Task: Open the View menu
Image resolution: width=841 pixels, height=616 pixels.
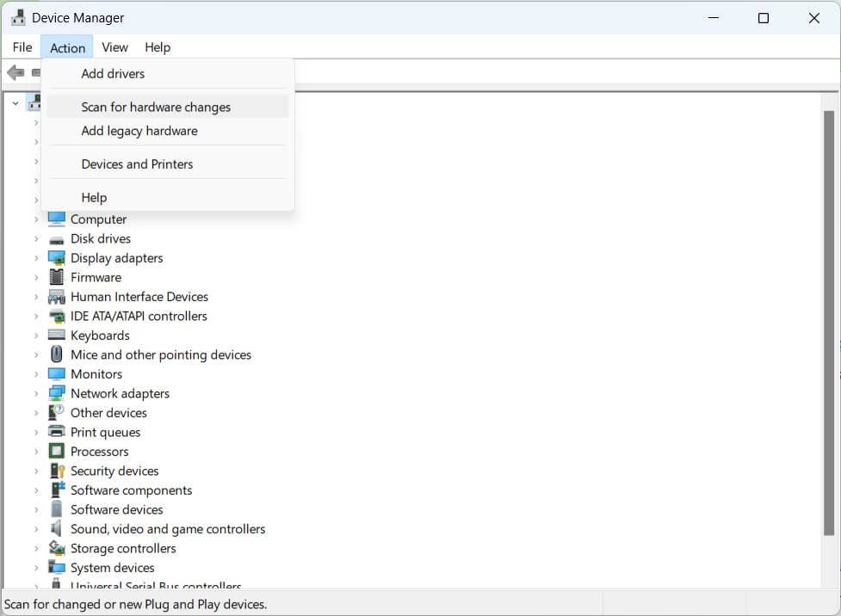Action: (114, 47)
